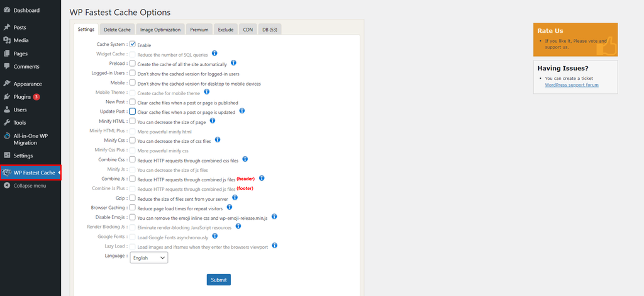Enable the Gzip checkbox
Viewport: 644px width, 296px height.
(x=133, y=198)
